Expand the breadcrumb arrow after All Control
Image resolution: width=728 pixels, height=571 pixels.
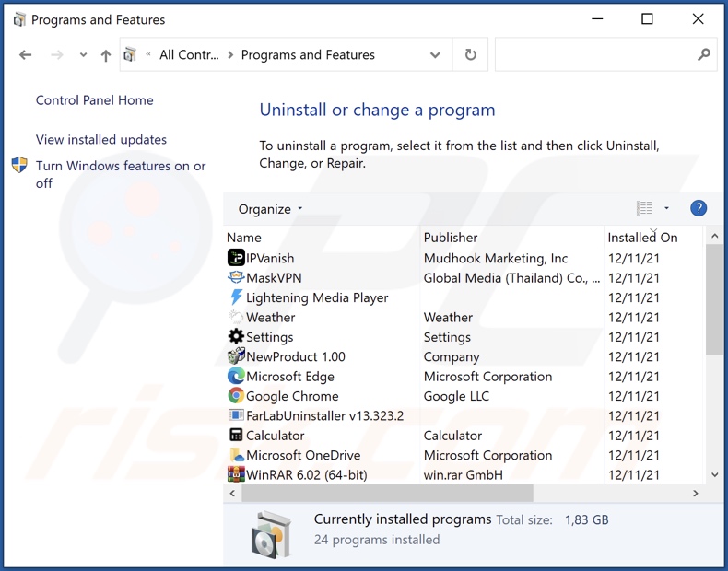point(230,55)
